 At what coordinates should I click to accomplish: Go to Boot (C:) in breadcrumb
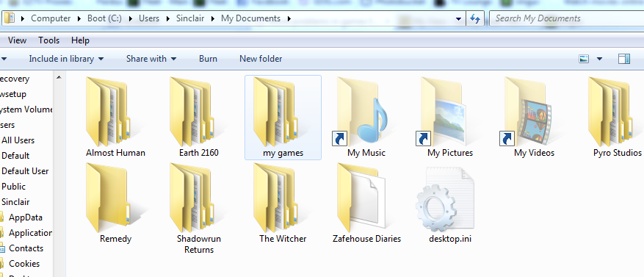tap(104, 18)
